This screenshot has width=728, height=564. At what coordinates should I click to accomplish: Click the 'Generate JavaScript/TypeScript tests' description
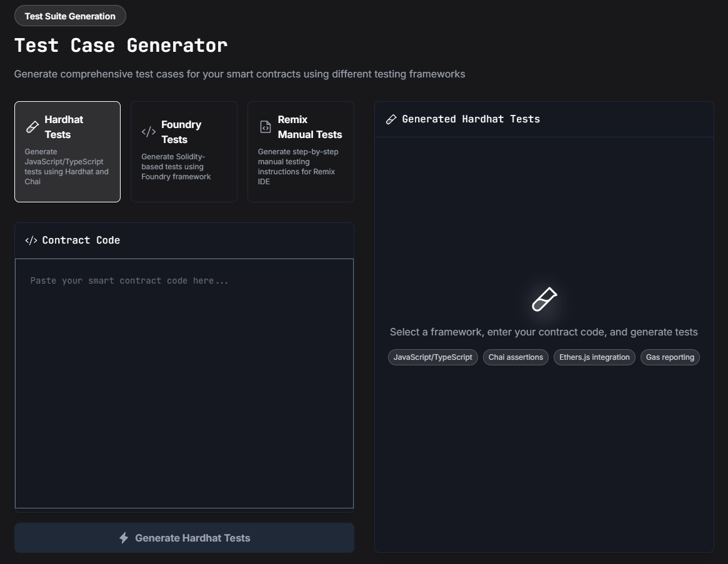(x=66, y=167)
